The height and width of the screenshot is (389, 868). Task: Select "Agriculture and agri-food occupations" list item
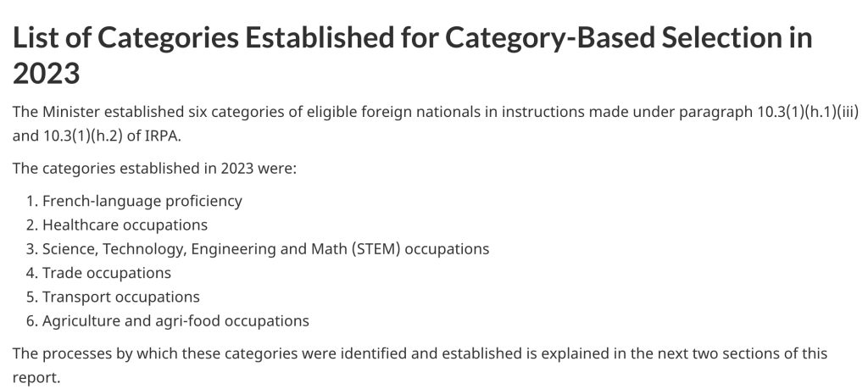(x=175, y=321)
